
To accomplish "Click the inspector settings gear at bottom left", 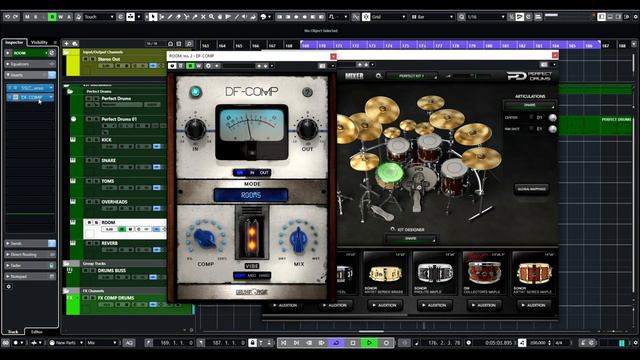I will (x=9, y=287).
